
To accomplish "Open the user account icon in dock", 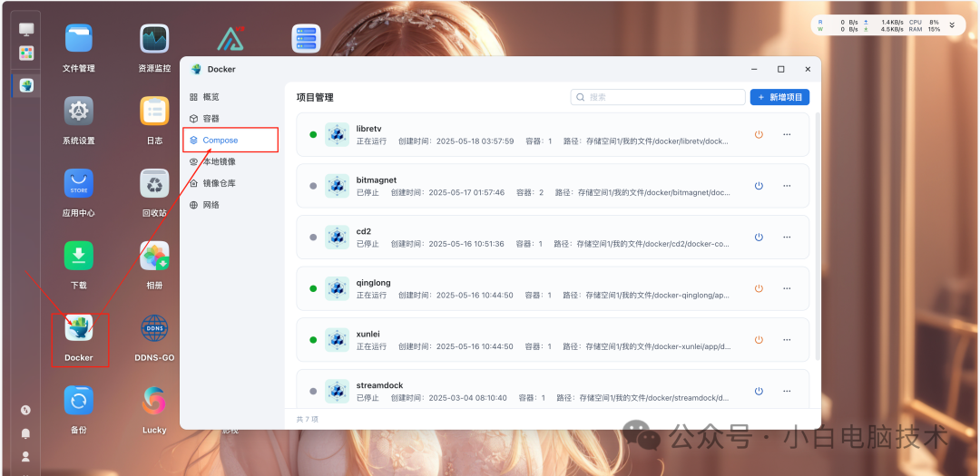I will point(25,457).
